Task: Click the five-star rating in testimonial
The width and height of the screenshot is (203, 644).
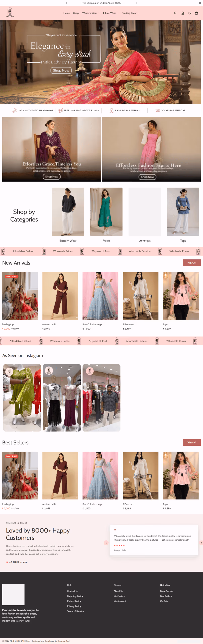Action: [x=119, y=545]
